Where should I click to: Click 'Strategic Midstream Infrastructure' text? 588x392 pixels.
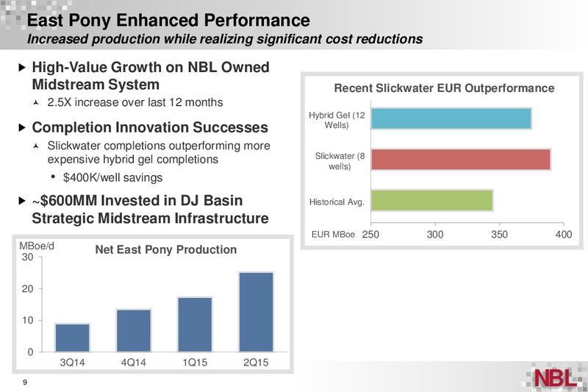pos(151,218)
